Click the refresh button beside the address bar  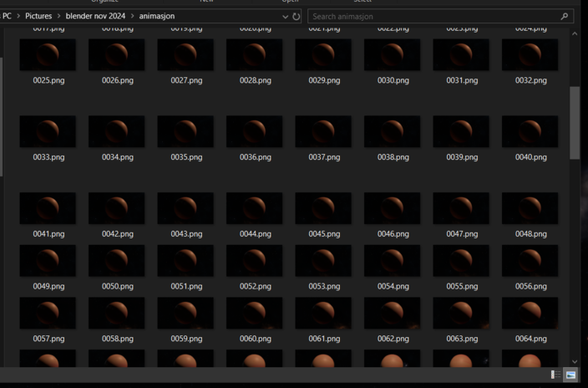click(x=297, y=17)
